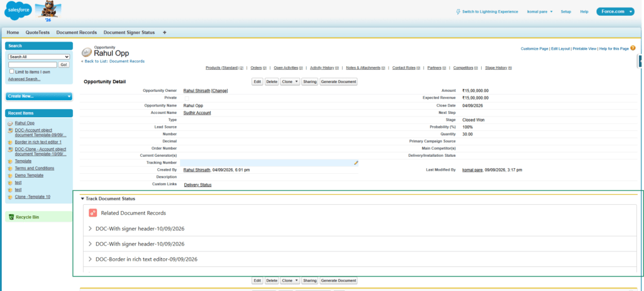Open the Clone dropdown beside Opportunity Detail heading

(x=290, y=82)
